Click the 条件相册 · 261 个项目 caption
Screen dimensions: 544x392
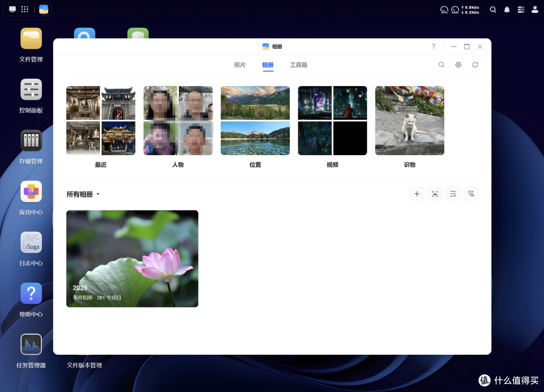tap(97, 298)
